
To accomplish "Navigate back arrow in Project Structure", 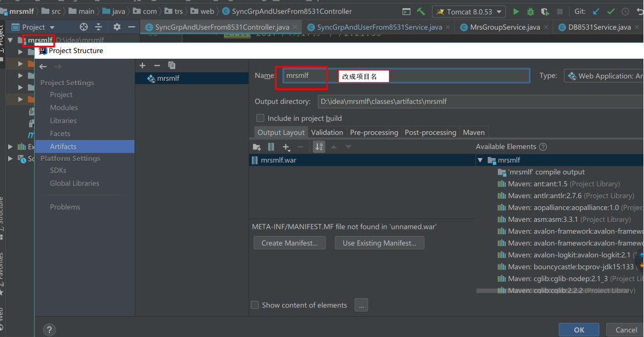I will coord(43,66).
